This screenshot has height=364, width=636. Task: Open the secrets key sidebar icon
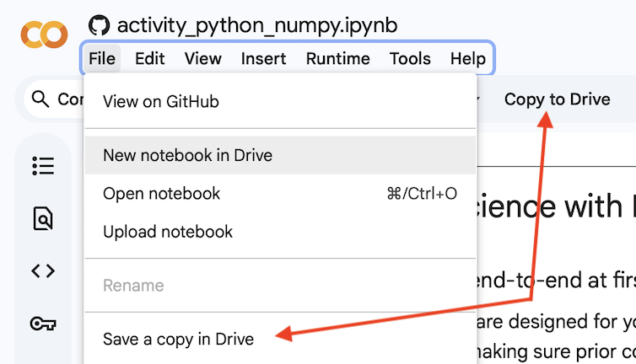pos(43,324)
